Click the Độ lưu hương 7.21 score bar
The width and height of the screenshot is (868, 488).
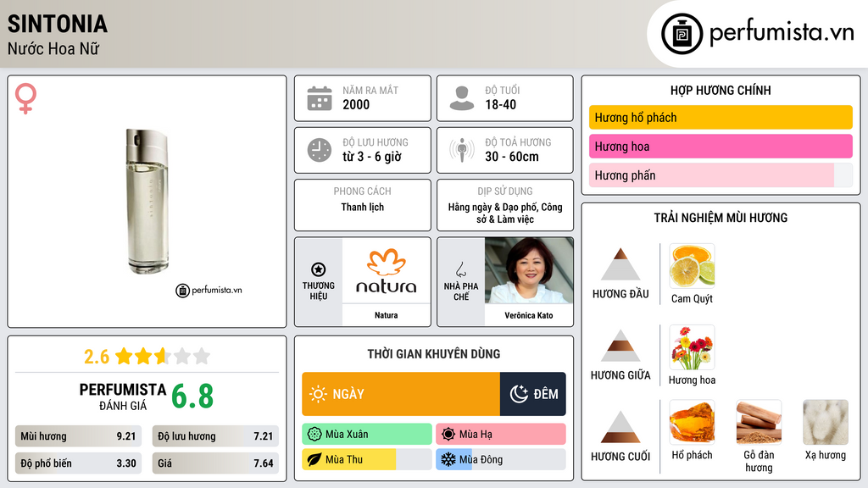click(215, 436)
